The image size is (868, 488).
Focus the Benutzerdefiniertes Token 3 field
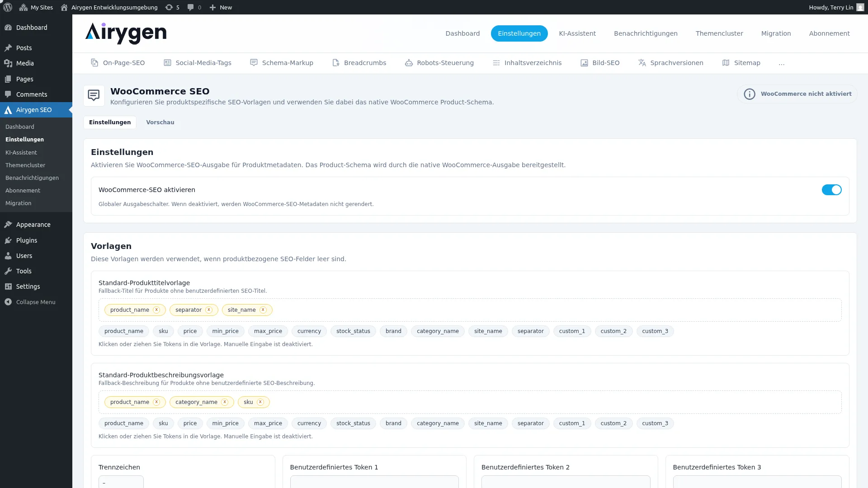tap(757, 482)
